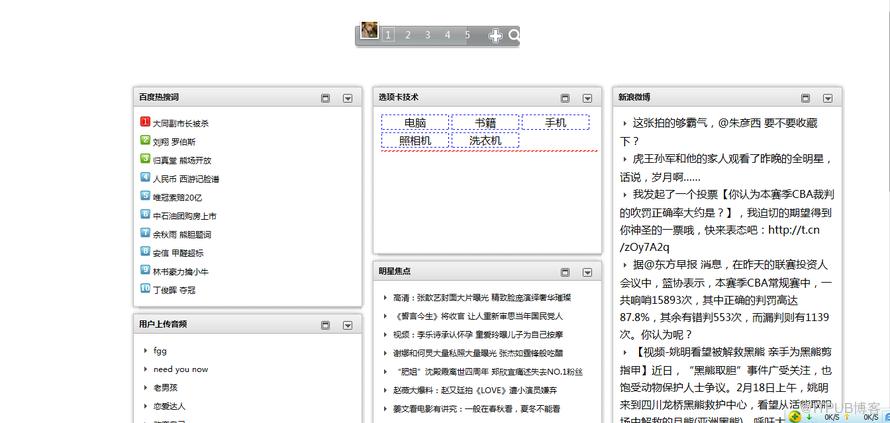Select the 电脑 tab
890x423 pixels.
point(415,123)
